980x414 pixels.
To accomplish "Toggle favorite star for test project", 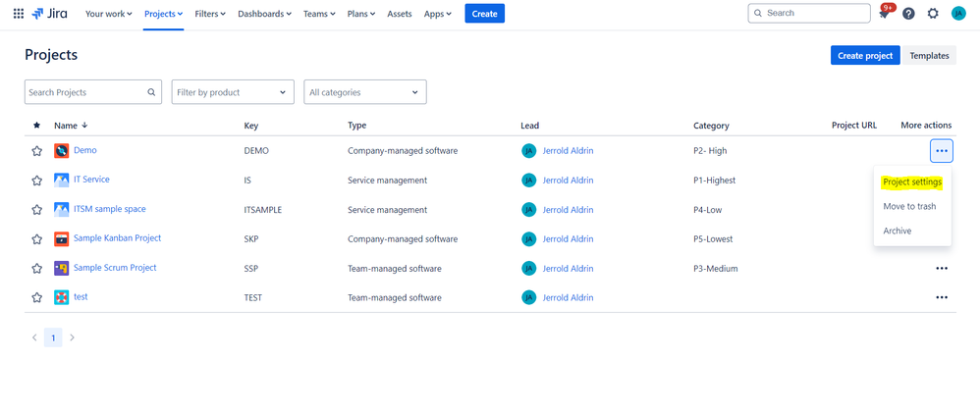I will coord(37,297).
